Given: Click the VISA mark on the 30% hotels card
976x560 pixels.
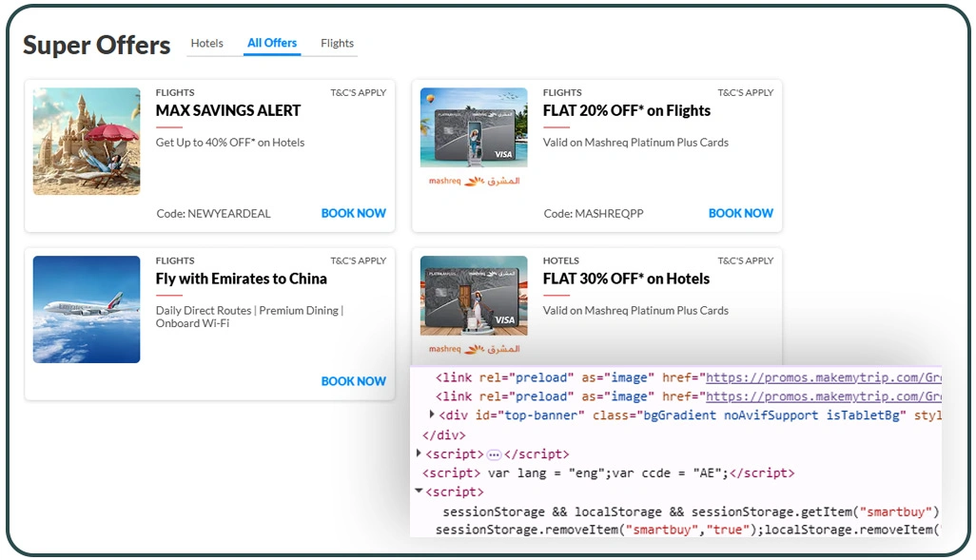Looking at the screenshot, I should [x=507, y=318].
